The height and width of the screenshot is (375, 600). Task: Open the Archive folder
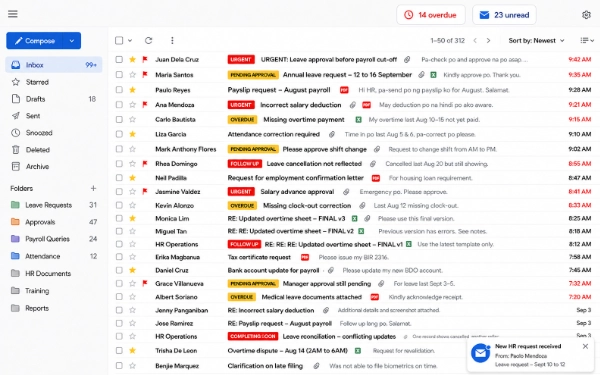pyautogui.click(x=54, y=166)
